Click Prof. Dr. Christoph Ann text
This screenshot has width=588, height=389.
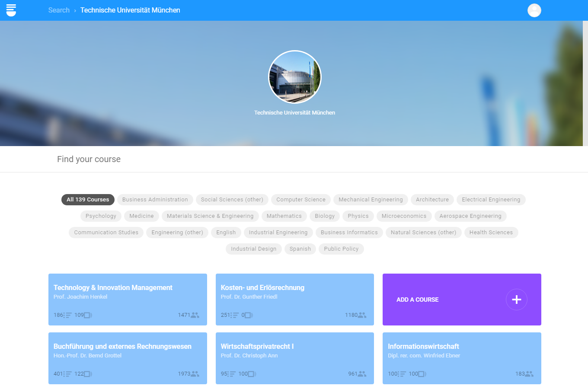[x=249, y=356]
